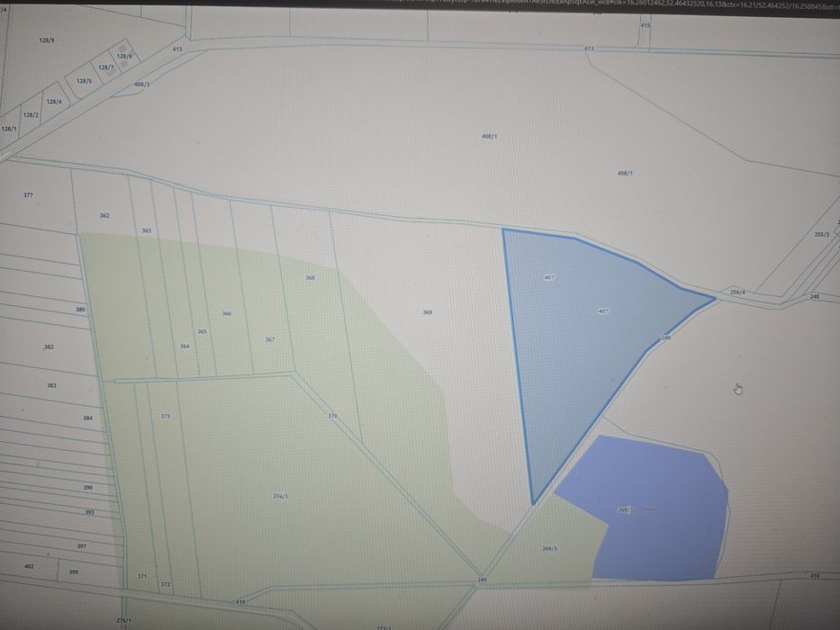
Task: Click road parcel 256/4
Action: pos(737,292)
